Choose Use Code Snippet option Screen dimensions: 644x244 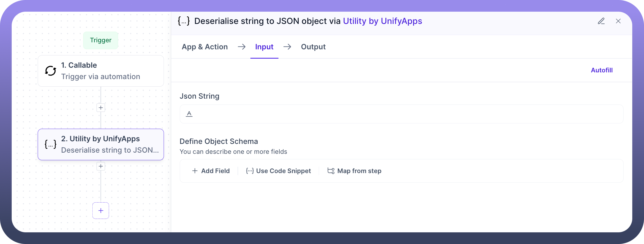(x=278, y=171)
